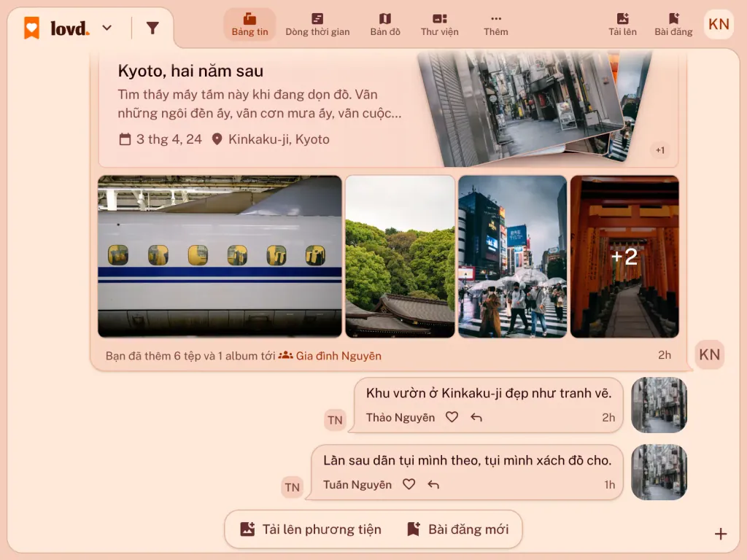The height and width of the screenshot is (560, 747).
Task: Like Tuấn Nguyễn's comment with heart
Action: coord(409,484)
